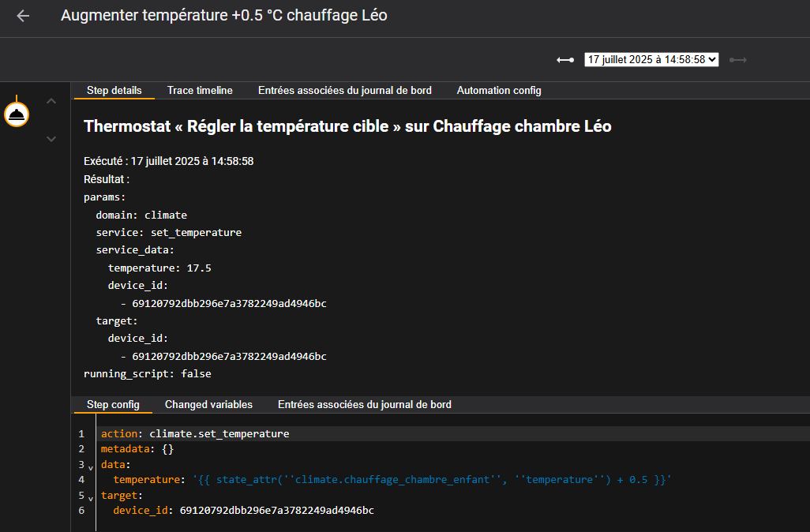Load the next trace with the right arrow
The height and width of the screenshot is (532, 810).
pos(738,60)
